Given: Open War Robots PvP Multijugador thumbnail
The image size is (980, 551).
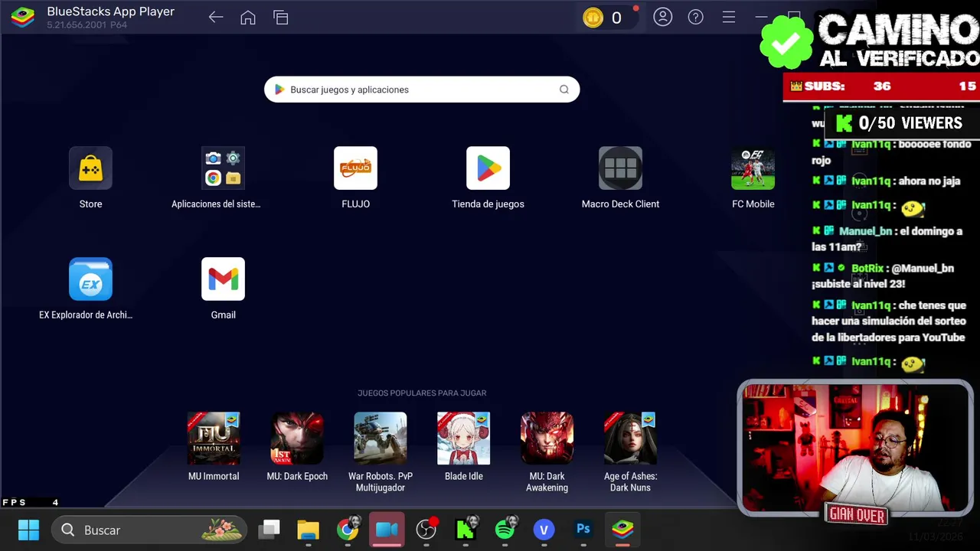Looking at the screenshot, I should tap(381, 439).
